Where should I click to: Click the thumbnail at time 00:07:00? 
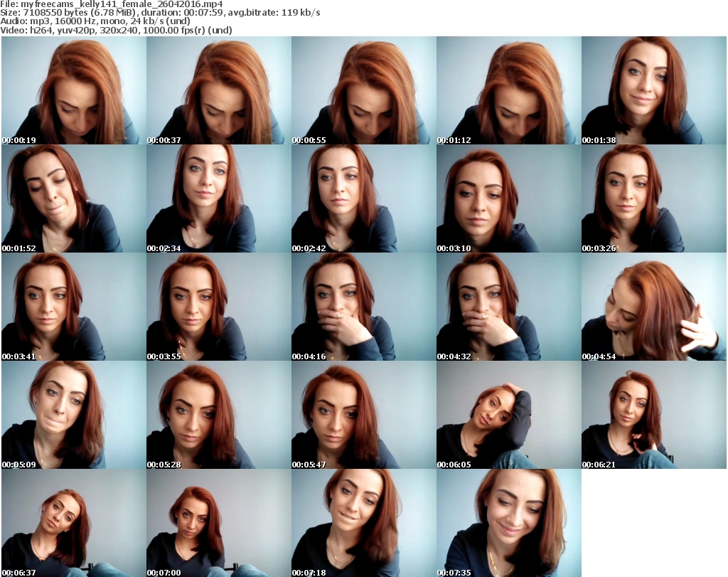click(x=219, y=523)
